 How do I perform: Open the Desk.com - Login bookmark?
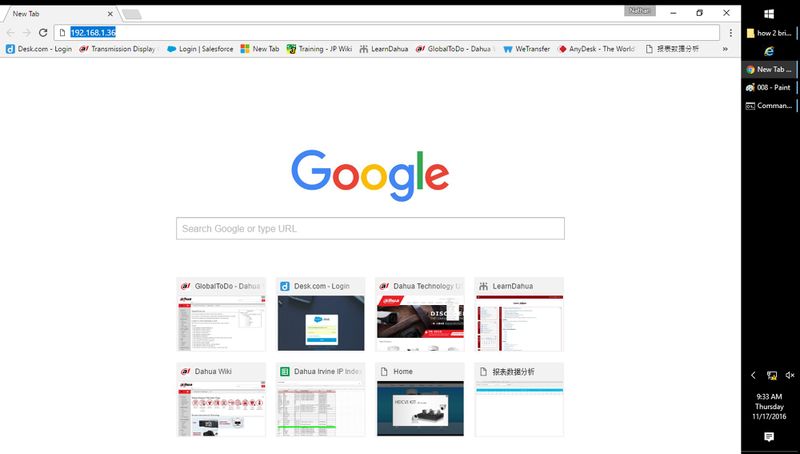point(39,49)
